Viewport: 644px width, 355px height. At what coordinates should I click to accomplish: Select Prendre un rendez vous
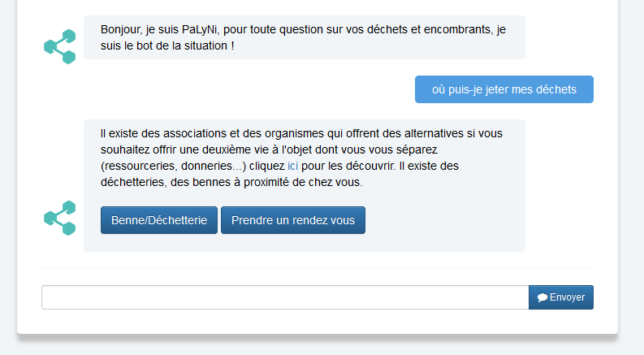tap(293, 220)
